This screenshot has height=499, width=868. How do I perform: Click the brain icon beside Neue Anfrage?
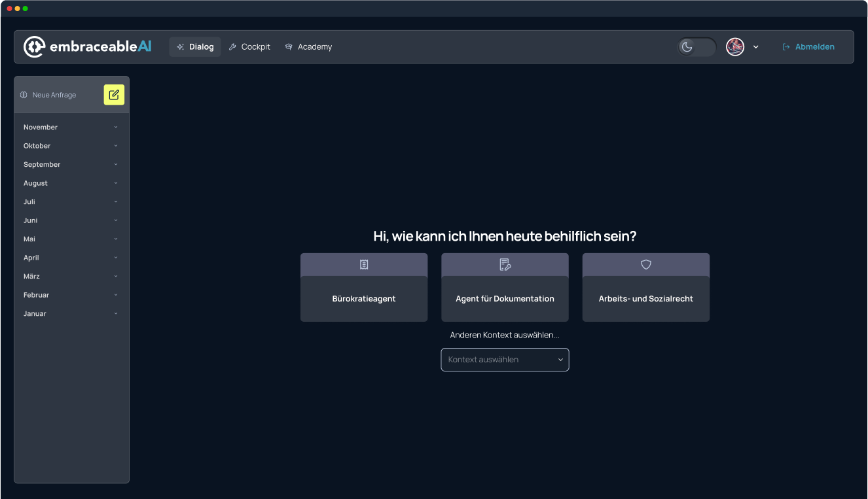point(24,95)
